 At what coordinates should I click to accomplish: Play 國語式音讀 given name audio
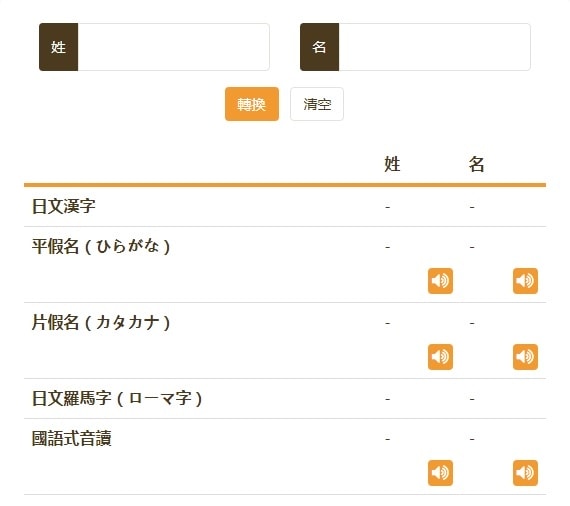[525, 473]
